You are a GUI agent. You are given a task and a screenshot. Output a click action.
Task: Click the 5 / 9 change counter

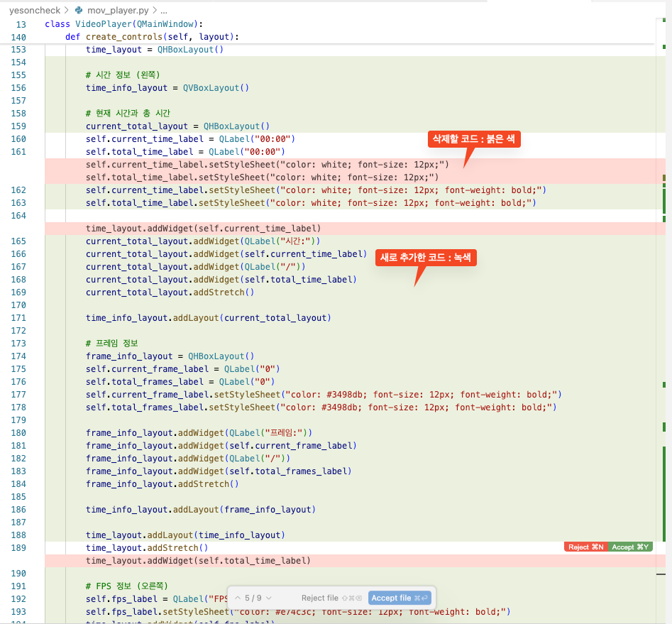click(x=253, y=598)
